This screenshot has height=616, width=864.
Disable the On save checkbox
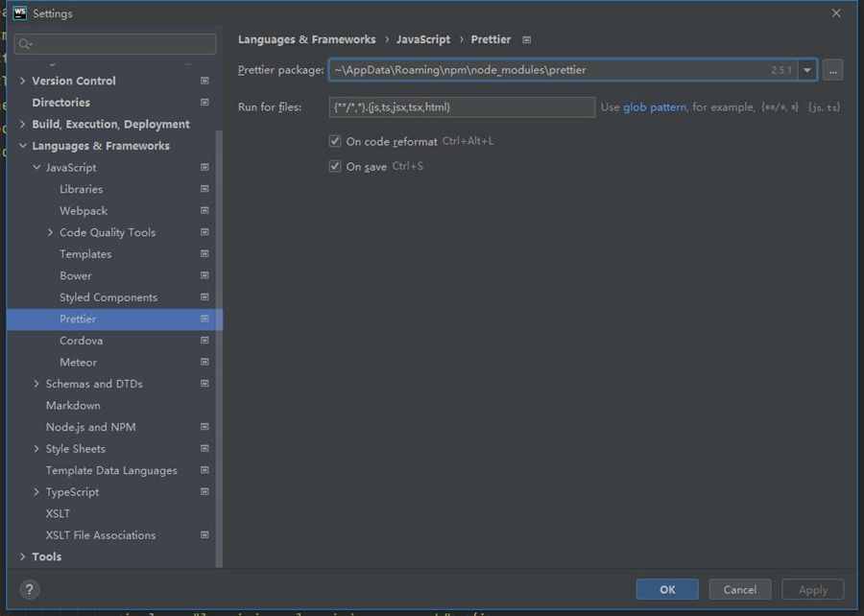pos(335,166)
